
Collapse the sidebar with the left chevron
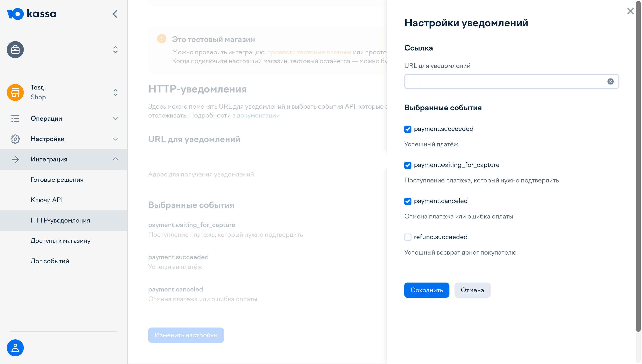[115, 14]
